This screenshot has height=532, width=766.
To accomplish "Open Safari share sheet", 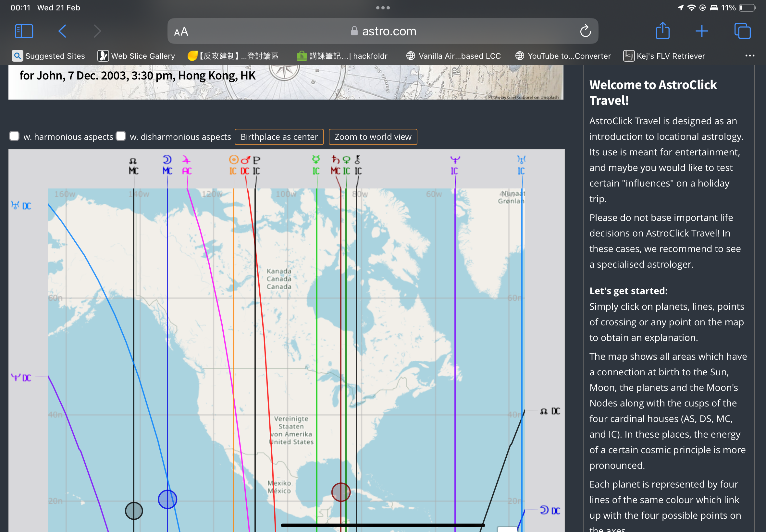I will 662,31.
